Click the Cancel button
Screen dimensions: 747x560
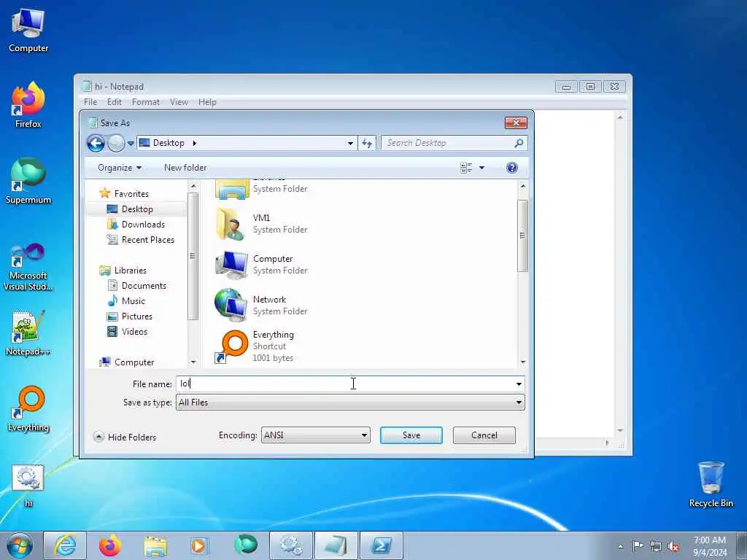pos(484,435)
